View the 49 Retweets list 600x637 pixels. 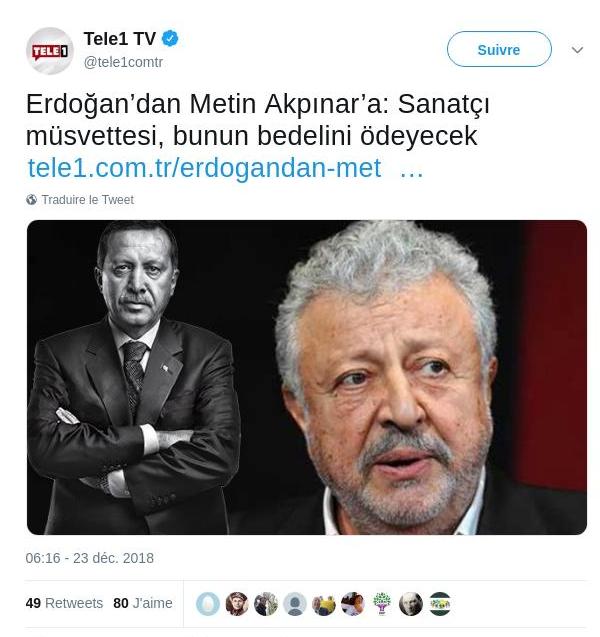64,603
